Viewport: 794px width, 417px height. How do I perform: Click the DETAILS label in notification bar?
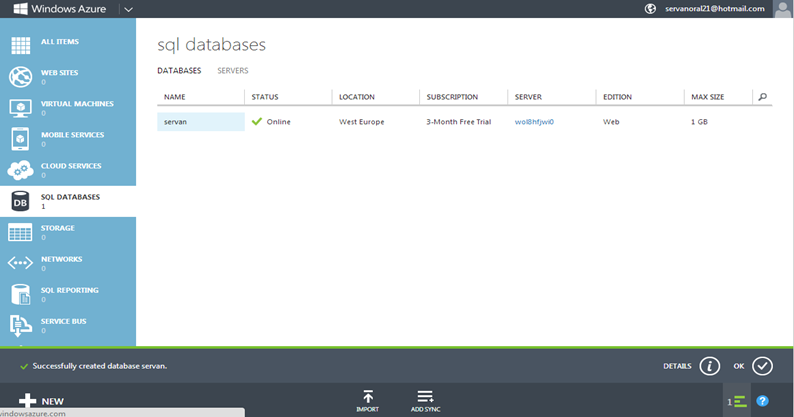pos(677,366)
